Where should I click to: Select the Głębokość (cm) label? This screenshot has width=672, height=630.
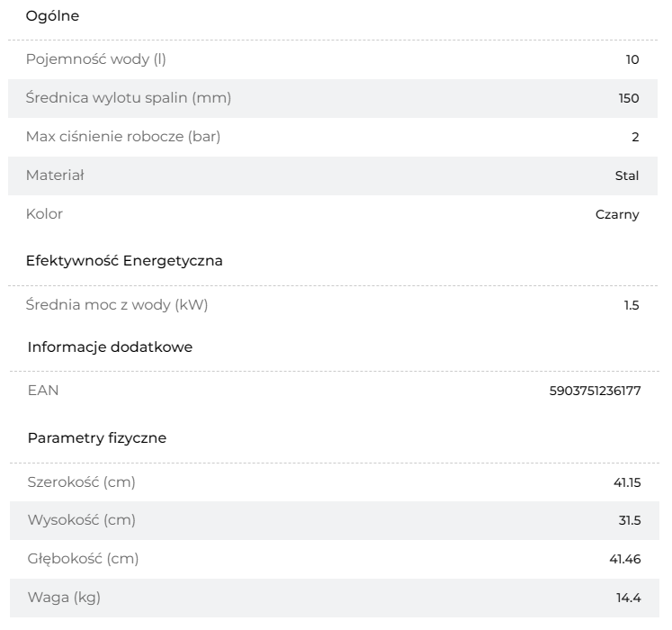[x=83, y=559]
